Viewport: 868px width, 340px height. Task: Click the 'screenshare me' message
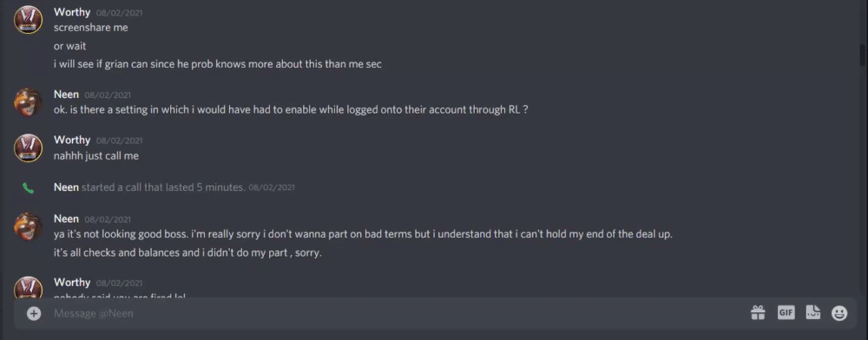91,28
